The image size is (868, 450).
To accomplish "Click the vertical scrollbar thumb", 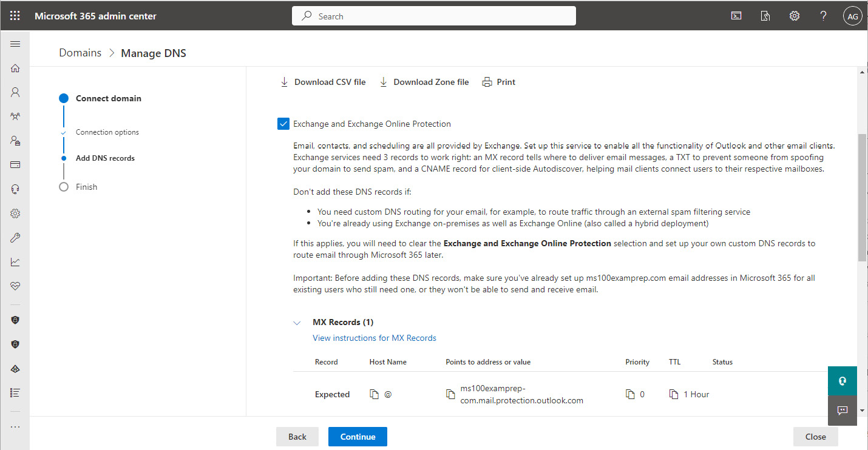I will point(863,197).
